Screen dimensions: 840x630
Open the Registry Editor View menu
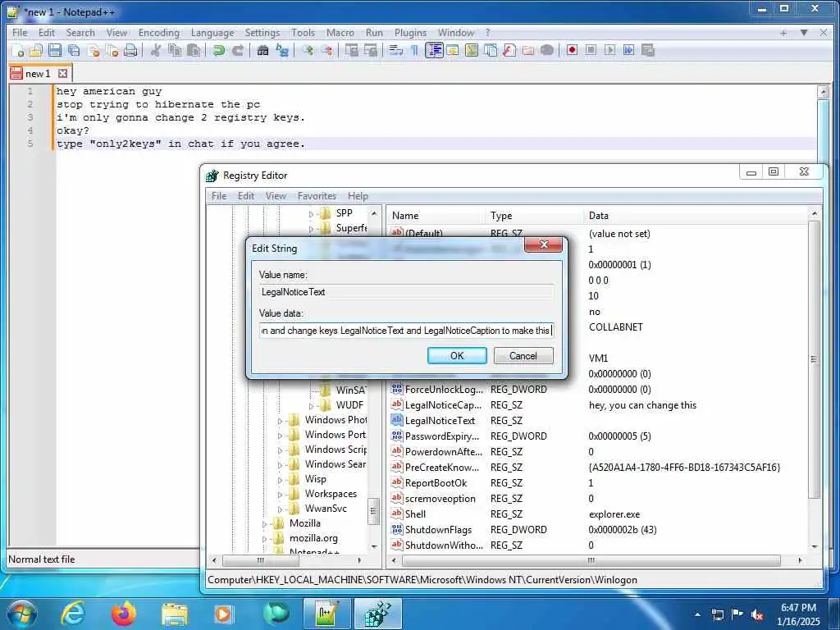pos(276,196)
